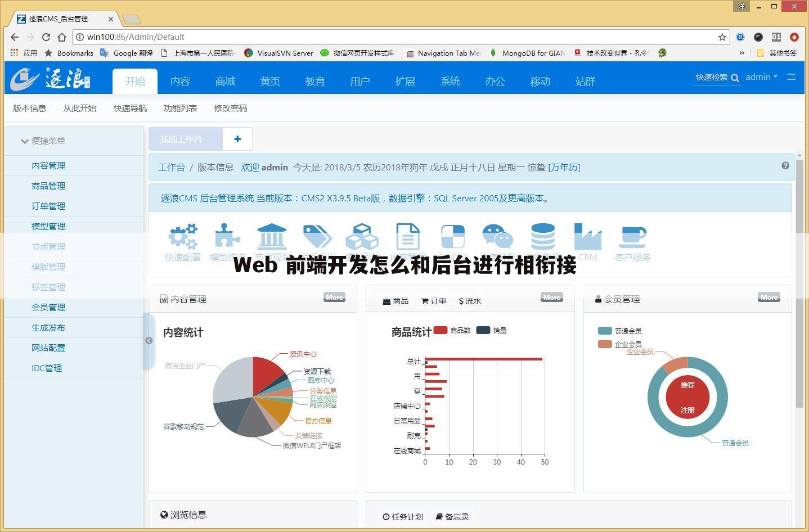Viewport: 809px width, 532px height.
Task: Add a new workspace tab with the plus button
Action: [237, 139]
